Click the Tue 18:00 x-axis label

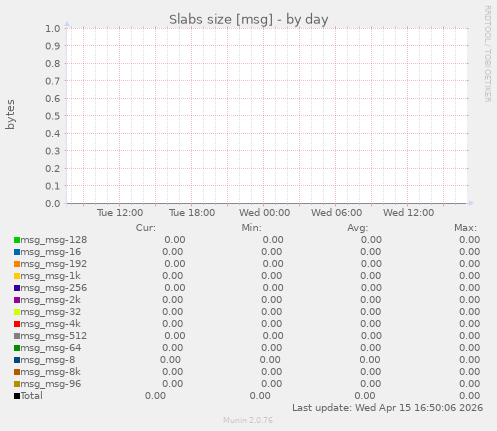pos(192,213)
